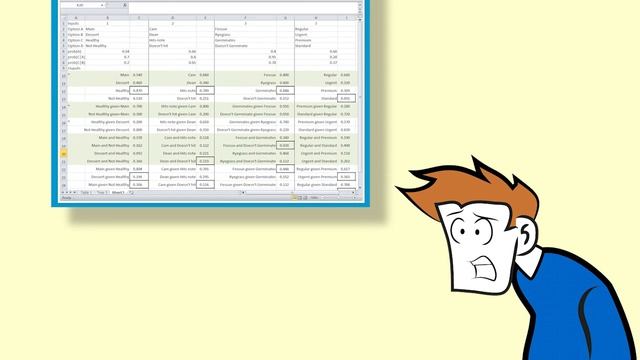Select column D header
Viewport: 640px width, 360px height.
point(172,18)
